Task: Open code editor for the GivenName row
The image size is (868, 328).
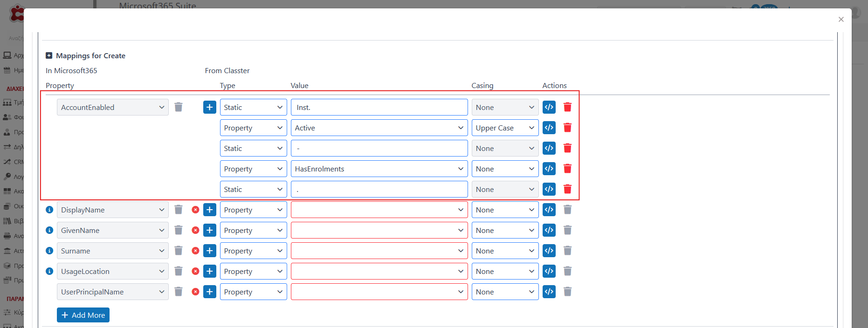Action: pyautogui.click(x=549, y=230)
